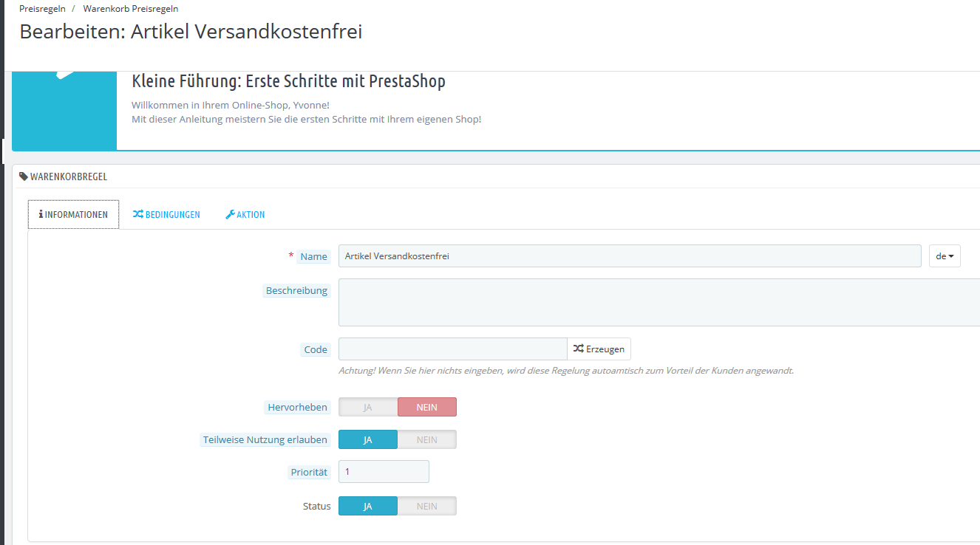The height and width of the screenshot is (545, 980).
Task: Click into the Beschreibung text area
Action: point(658,302)
